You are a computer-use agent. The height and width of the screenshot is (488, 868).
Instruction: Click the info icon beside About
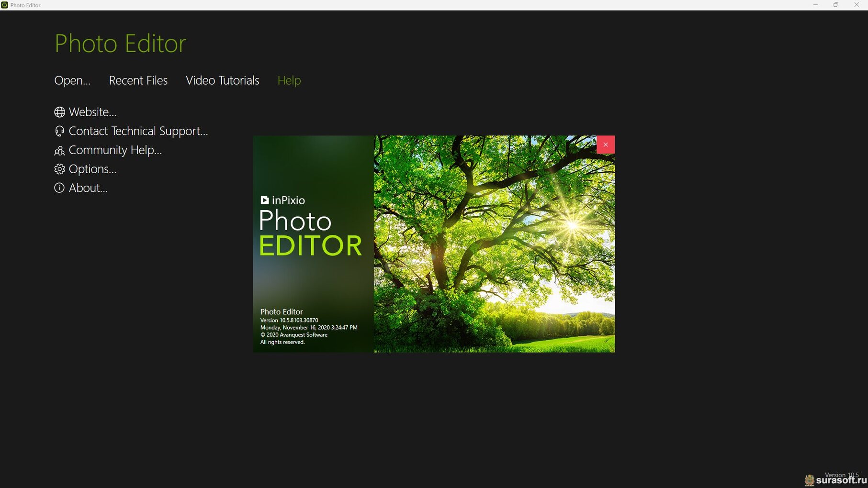click(59, 188)
